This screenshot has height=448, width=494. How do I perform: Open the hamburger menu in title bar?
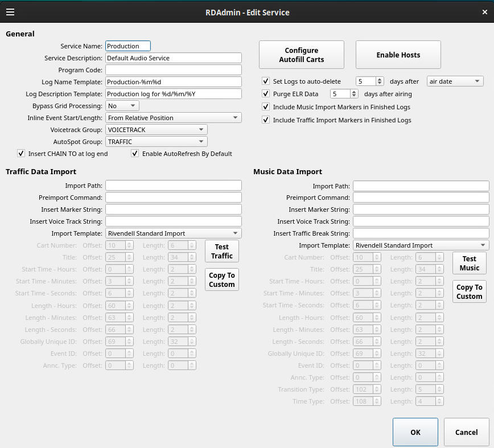(10, 12)
